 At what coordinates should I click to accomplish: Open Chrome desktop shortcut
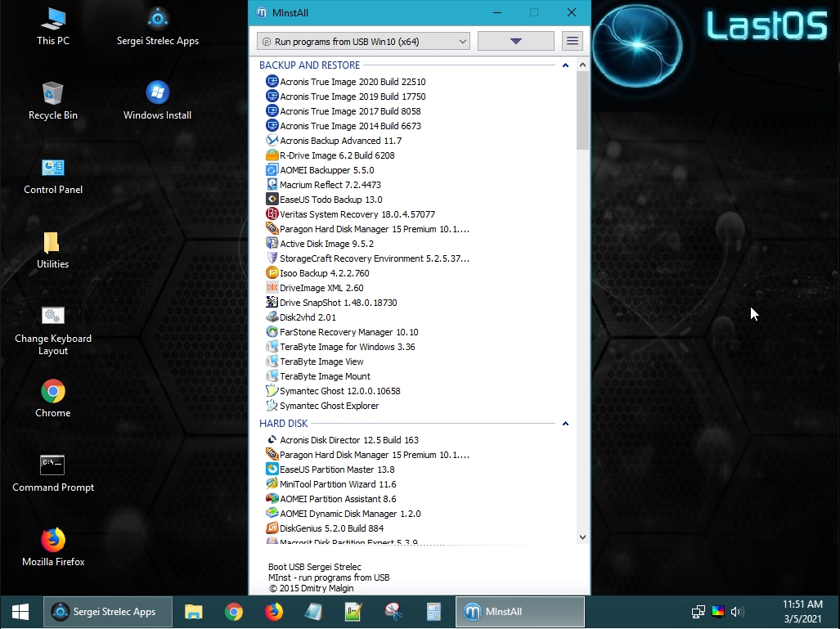coord(53,398)
